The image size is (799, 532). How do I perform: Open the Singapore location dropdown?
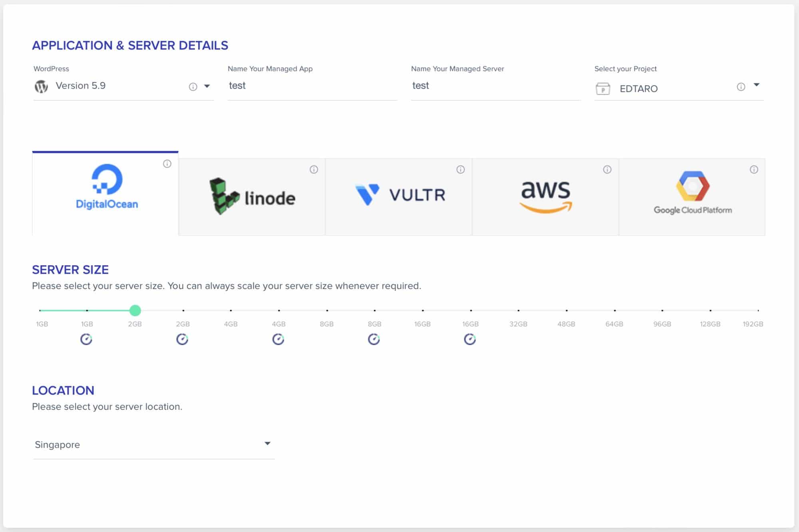tap(154, 445)
